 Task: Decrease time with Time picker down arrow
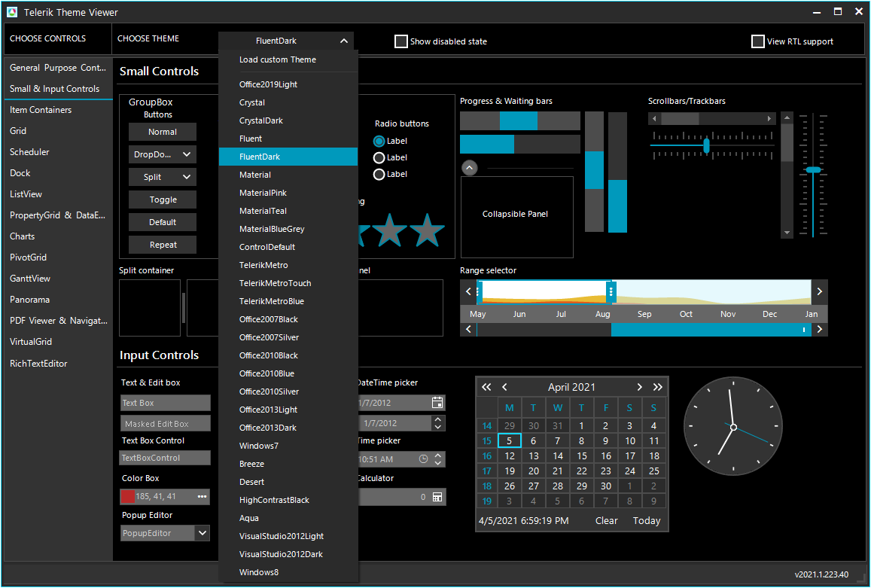437,462
